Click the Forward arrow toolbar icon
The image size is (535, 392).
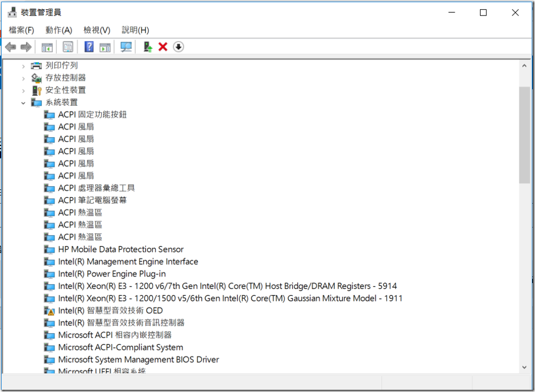26,47
